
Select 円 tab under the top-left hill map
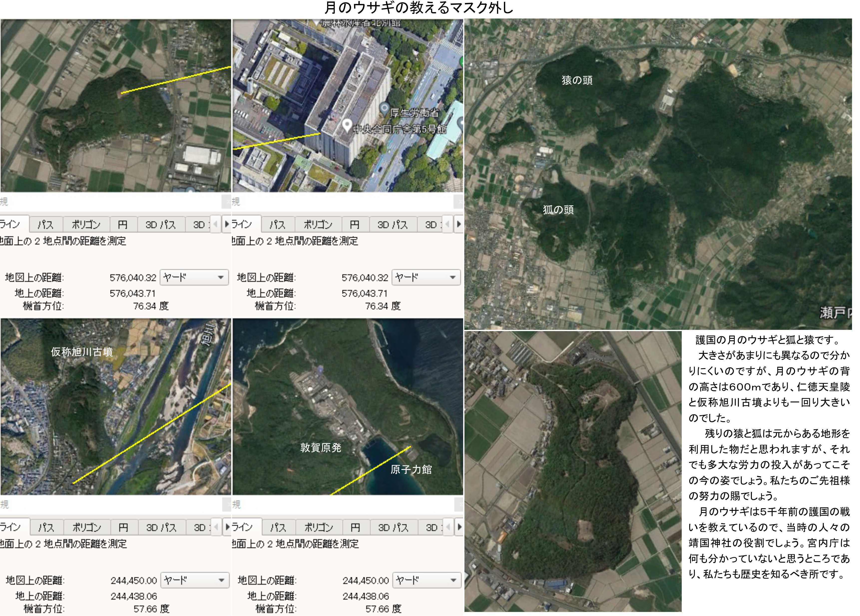point(122,225)
